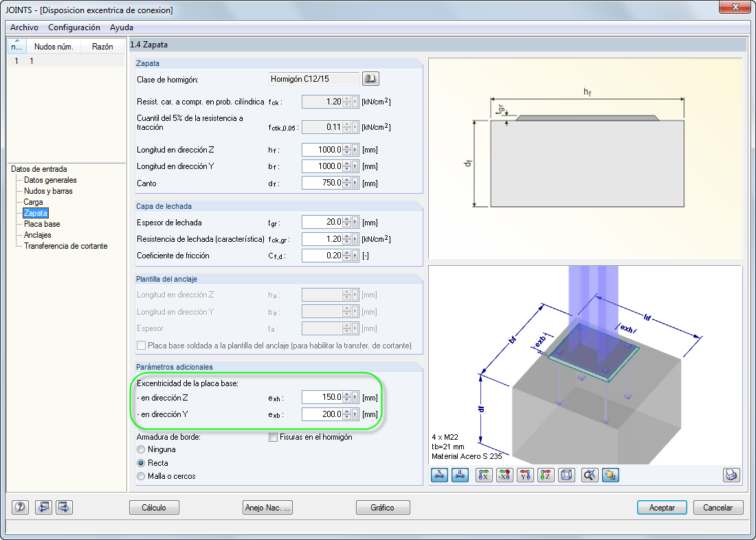Open the Archivo menu
756x540 pixels.
point(24,27)
